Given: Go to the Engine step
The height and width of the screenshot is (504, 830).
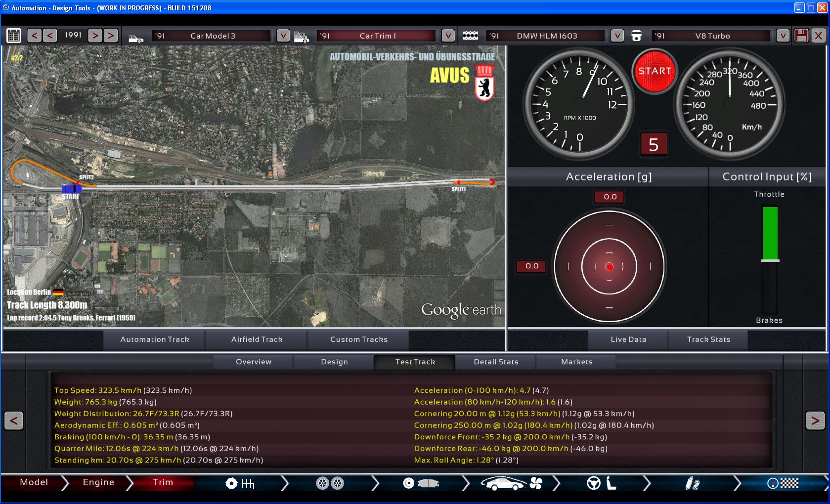Looking at the screenshot, I should tap(98, 482).
